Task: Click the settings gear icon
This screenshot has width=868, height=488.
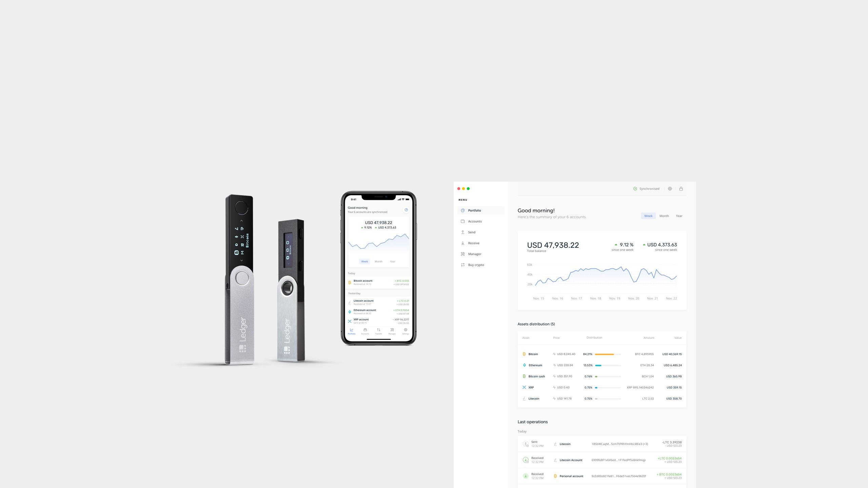Action: click(670, 189)
